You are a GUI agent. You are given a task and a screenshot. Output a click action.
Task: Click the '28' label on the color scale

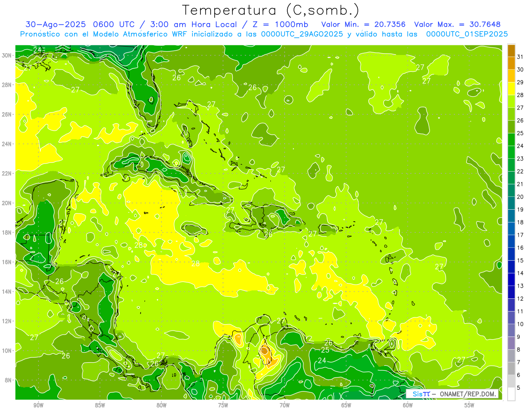(520, 95)
